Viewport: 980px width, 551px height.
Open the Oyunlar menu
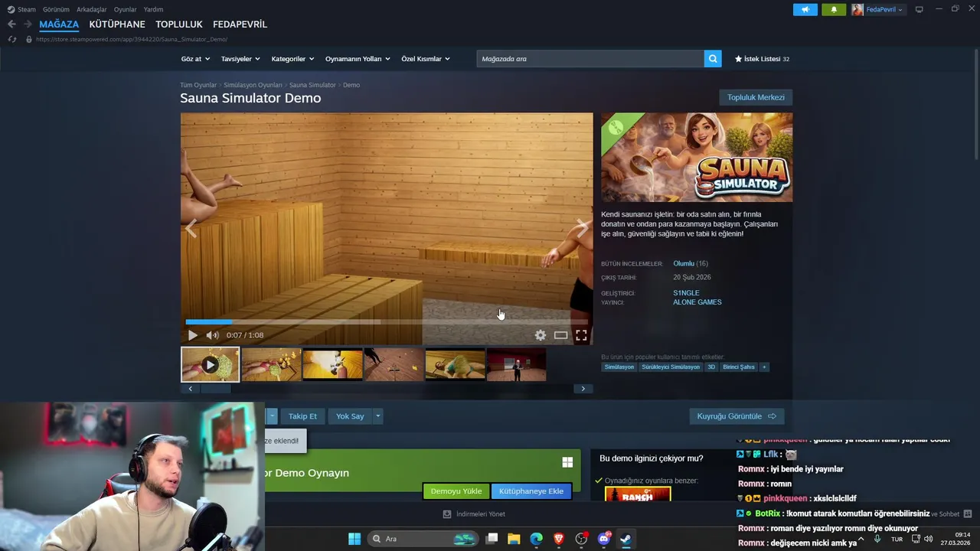coord(125,9)
